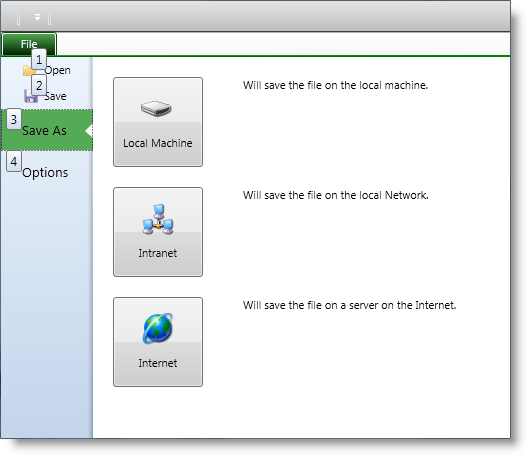Open the Options menu item
The image size is (527, 455).
[46, 172]
